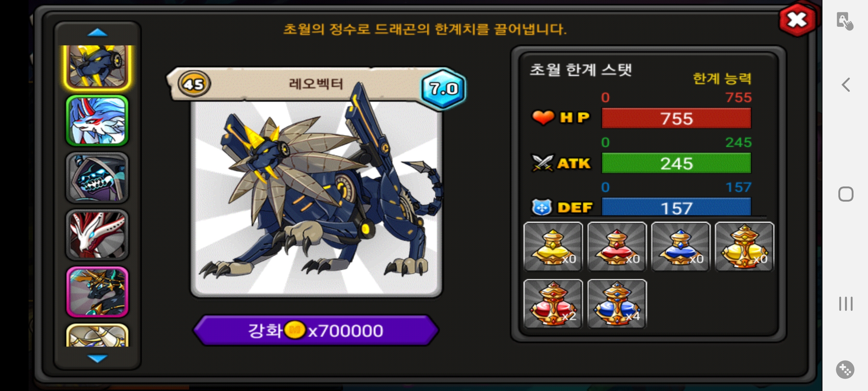Select the large golden essence potion
The height and width of the screenshot is (391, 868).
(x=745, y=247)
